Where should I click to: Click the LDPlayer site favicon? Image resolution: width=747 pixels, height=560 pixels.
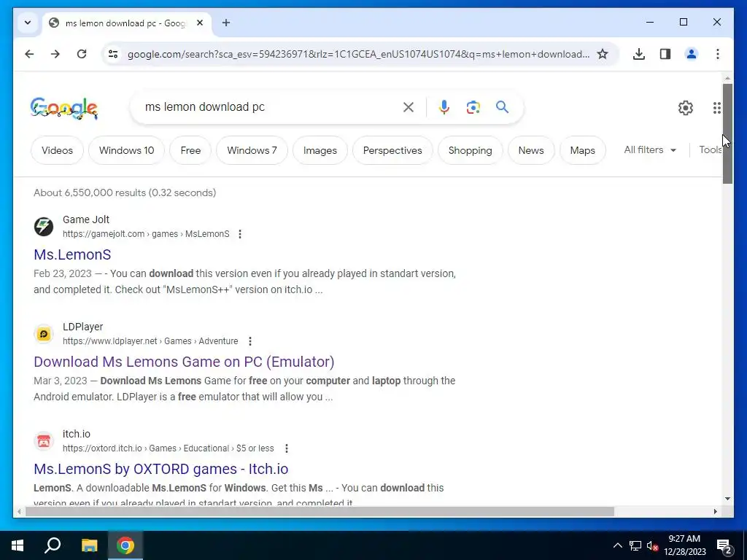pos(44,334)
